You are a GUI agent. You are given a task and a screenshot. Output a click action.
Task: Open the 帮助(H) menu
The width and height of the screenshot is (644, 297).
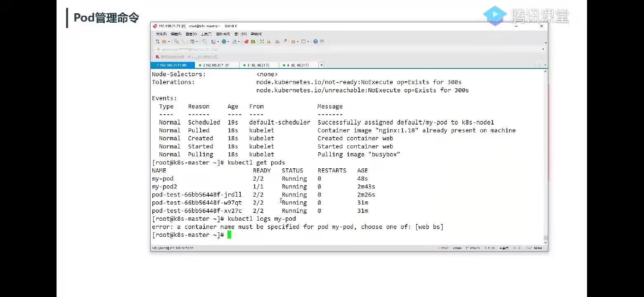pos(256,34)
